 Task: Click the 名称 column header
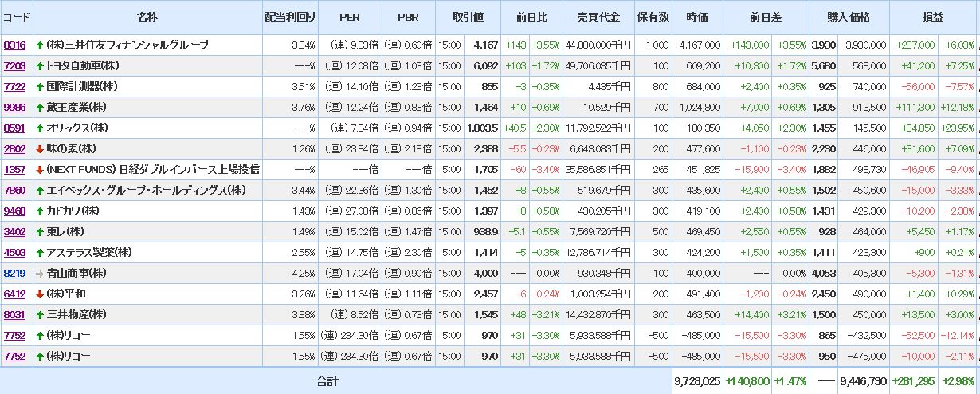(147, 18)
